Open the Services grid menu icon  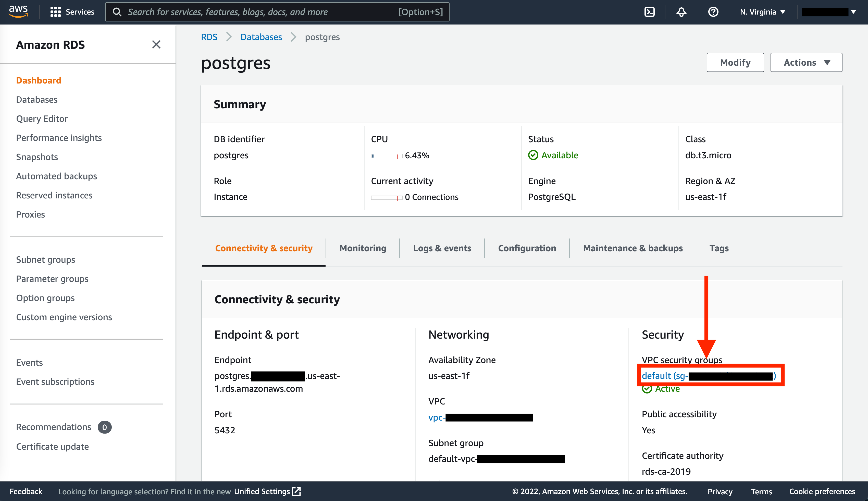55,12
